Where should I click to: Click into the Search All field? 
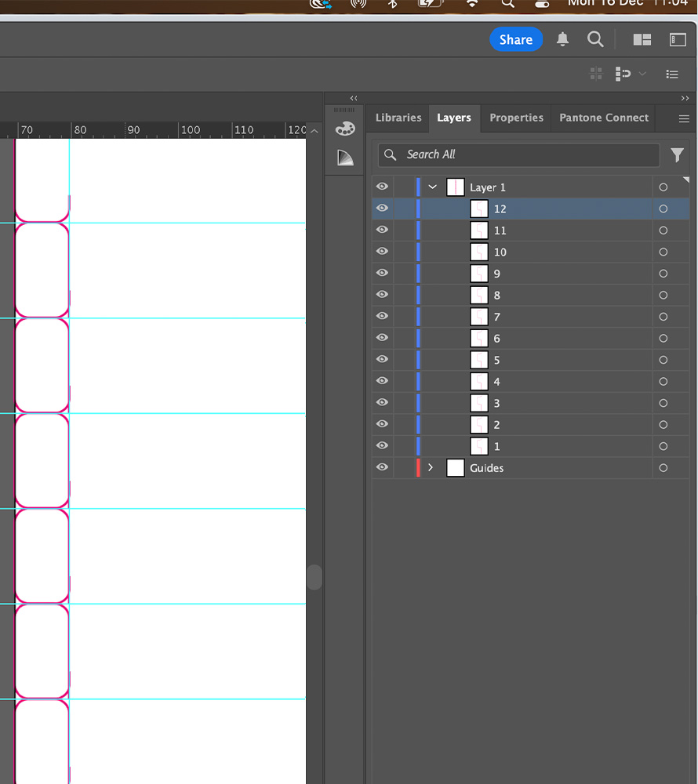[x=519, y=154]
